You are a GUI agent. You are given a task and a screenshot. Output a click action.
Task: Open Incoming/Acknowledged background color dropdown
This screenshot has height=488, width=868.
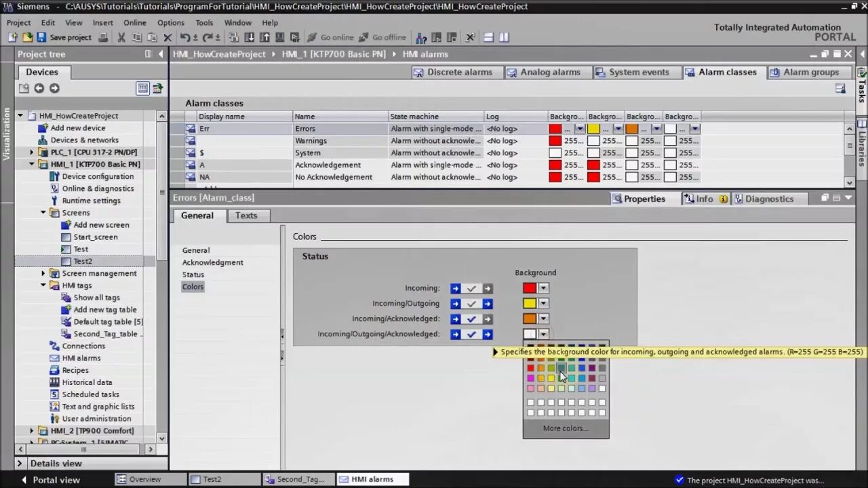pos(543,319)
